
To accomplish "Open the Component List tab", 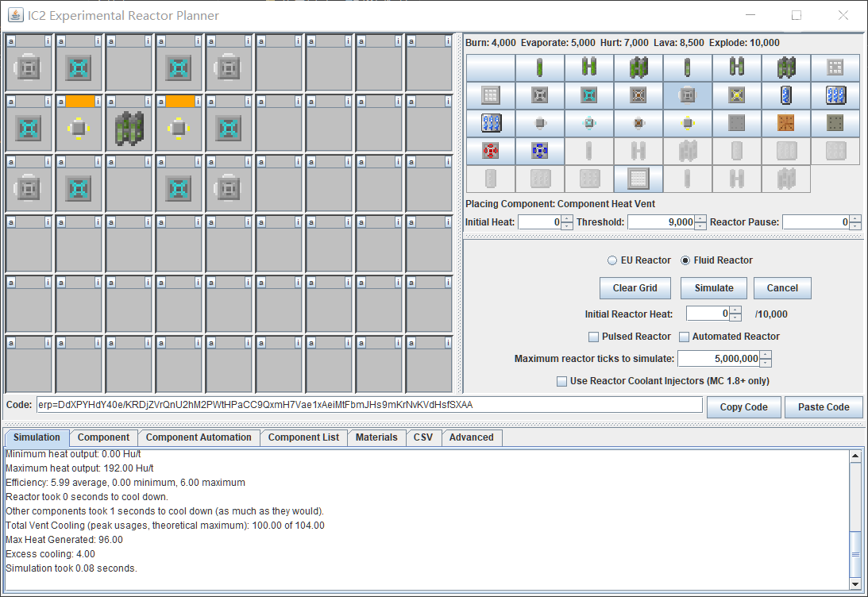I will click(x=303, y=437).
